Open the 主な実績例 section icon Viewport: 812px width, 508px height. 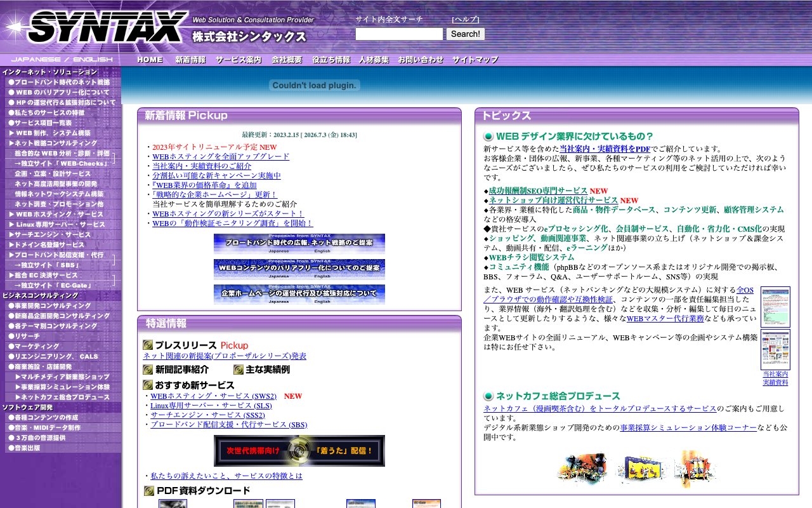[239, 370]
